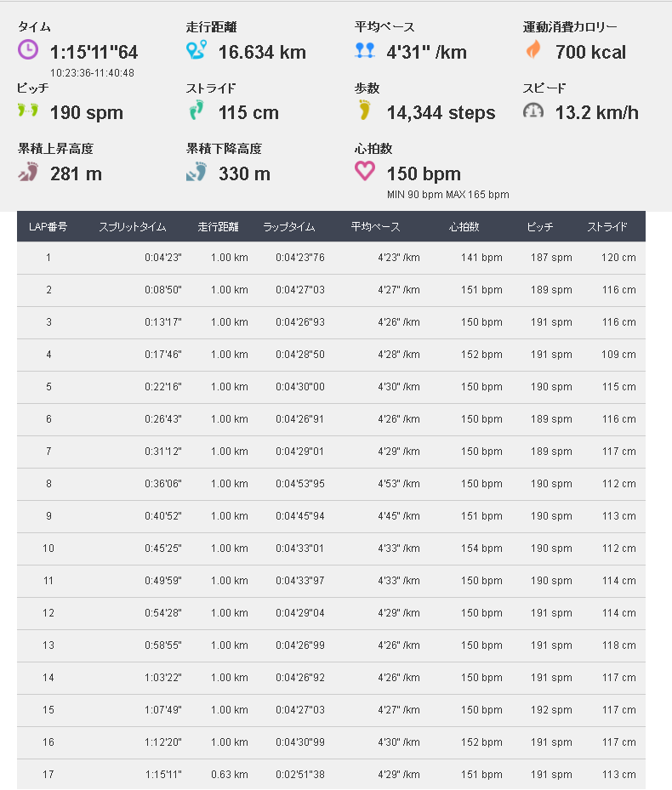Select the 心拍数 column header
The width and height of the screenshot is (672, 790).
(464, 227)
